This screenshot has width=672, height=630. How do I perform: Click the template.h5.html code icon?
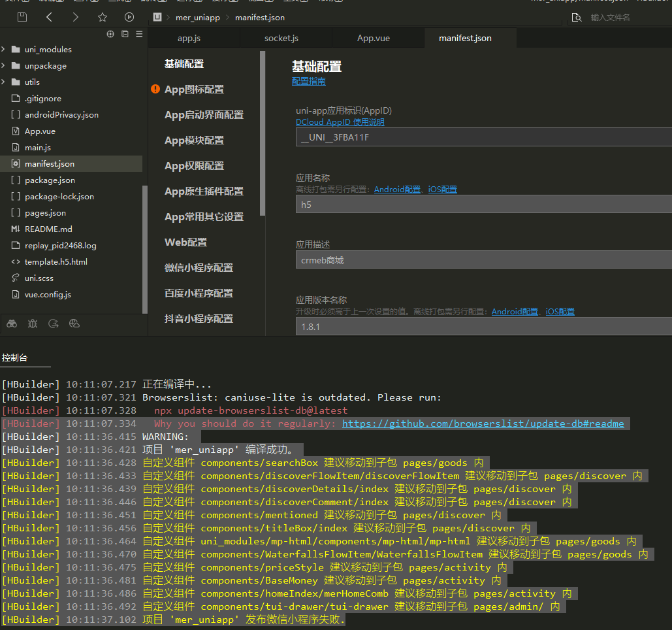click(x=16, y=261)
